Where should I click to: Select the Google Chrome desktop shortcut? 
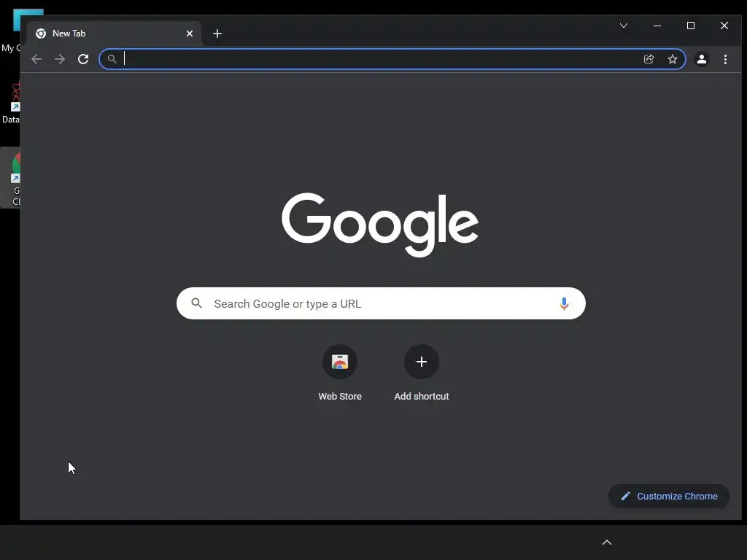[x=10, y=178]
